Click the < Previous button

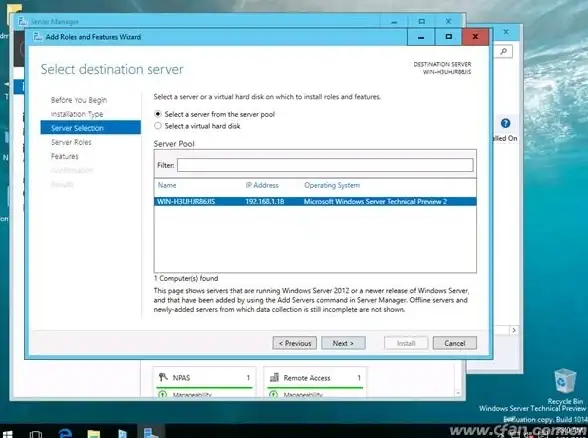click(294, 343)
